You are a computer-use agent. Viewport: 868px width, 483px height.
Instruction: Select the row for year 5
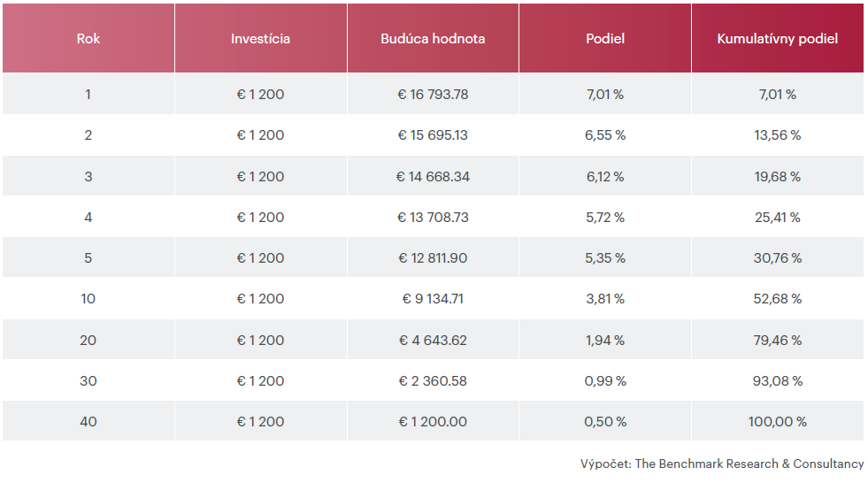point(433,257)
